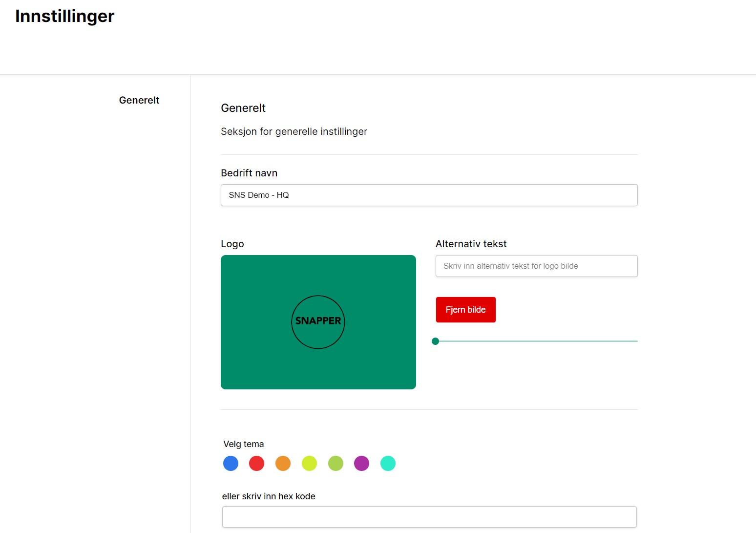Screen dimensions: 756x533
Task: Click the Velg tema label
Action: click(x=243, y=444)
